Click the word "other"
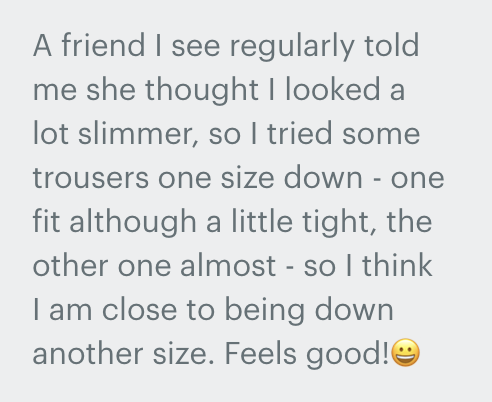Image resolution: width=492 pixels, height=402 pixels. 70,265
